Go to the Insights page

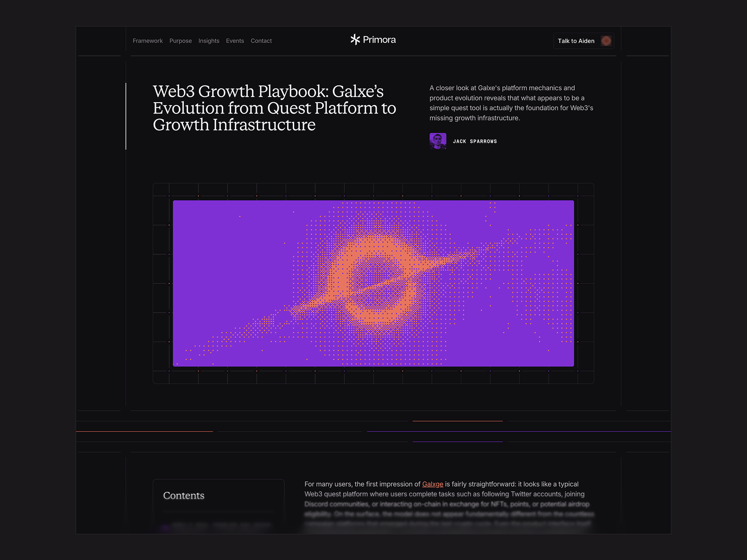[x=209, y=41]
